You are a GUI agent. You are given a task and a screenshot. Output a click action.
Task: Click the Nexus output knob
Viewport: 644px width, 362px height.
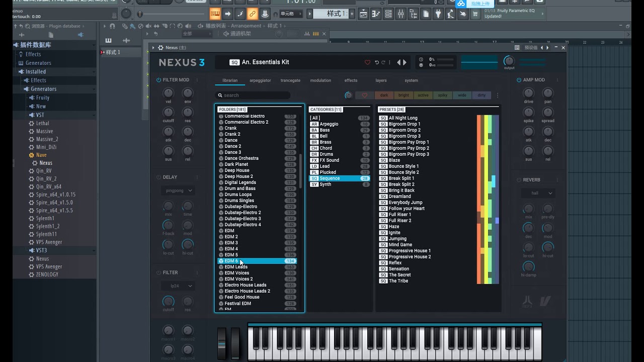(x=509, y=61)
